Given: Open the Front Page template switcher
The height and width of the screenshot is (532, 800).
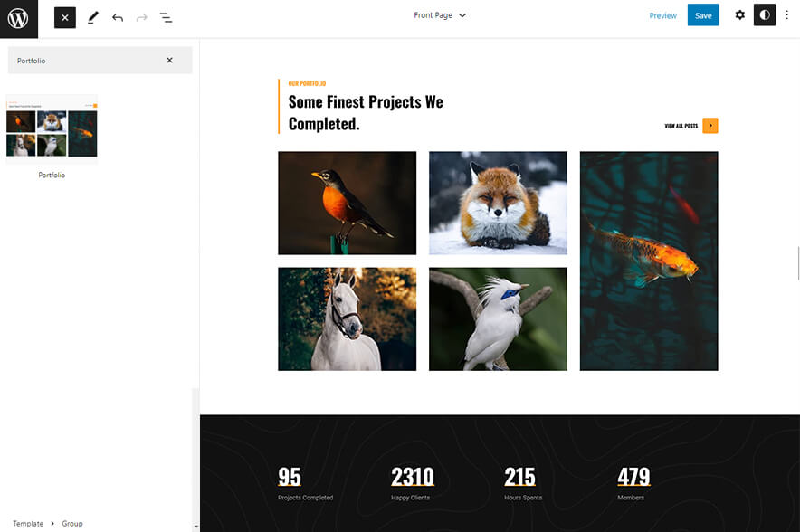Looking at the screenshot, I should (x=440, y=14).
